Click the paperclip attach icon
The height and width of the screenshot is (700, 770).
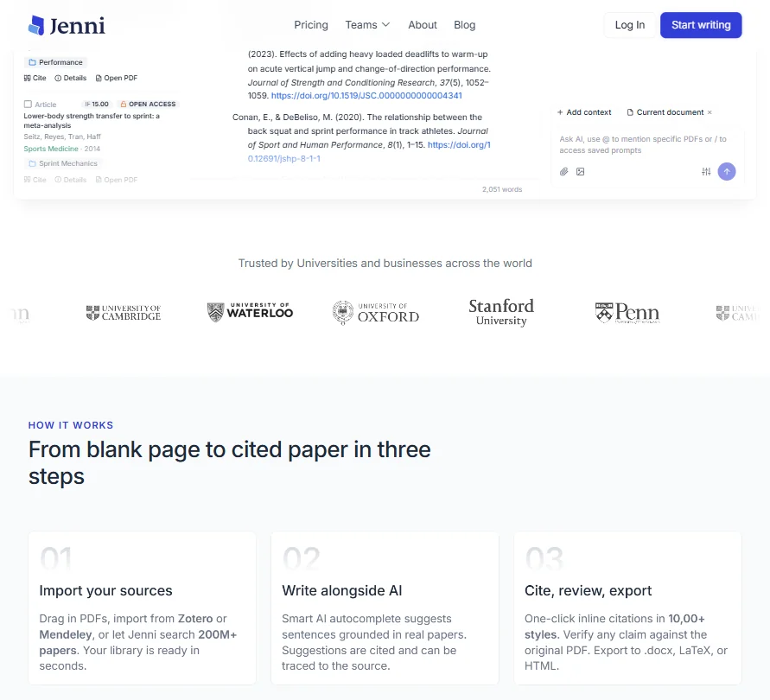tap(563, 171)
